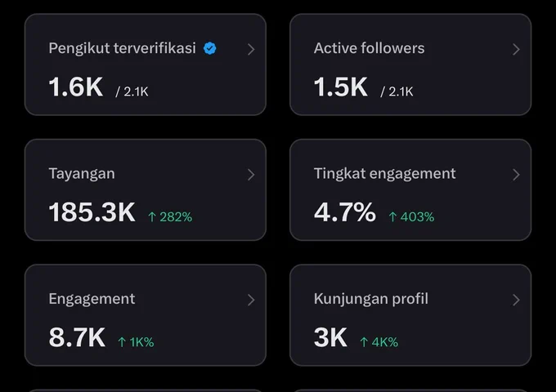
Task: Click the 185.3K views value
Action: [92, 212]
